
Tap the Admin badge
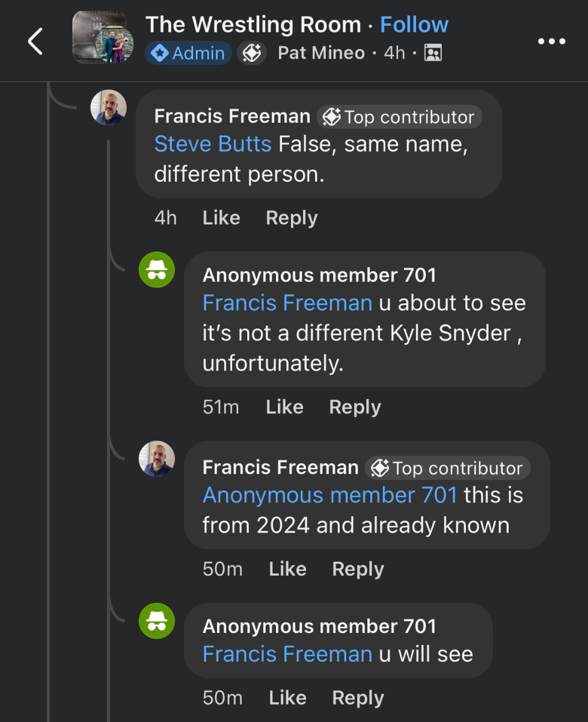pos(188,53)
